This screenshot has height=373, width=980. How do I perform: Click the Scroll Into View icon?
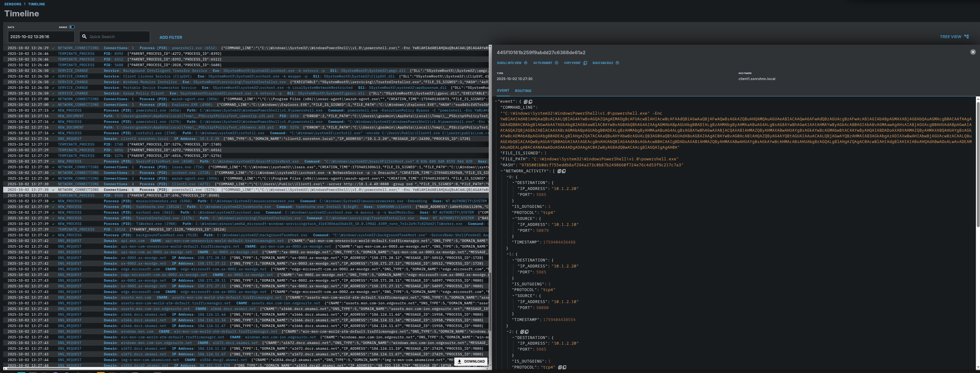(525, 63)
